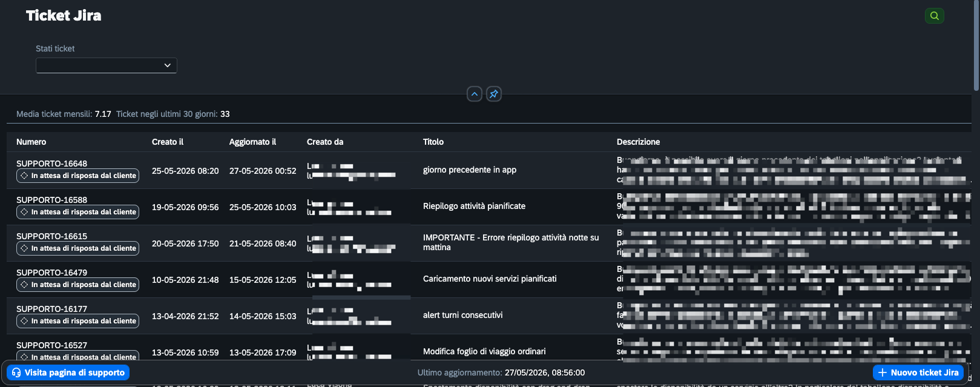Click the plus icon in Nuovo ticket Jira
This screenshot has width=980, height=387.
pyautogui.click(x=883, y=372)
